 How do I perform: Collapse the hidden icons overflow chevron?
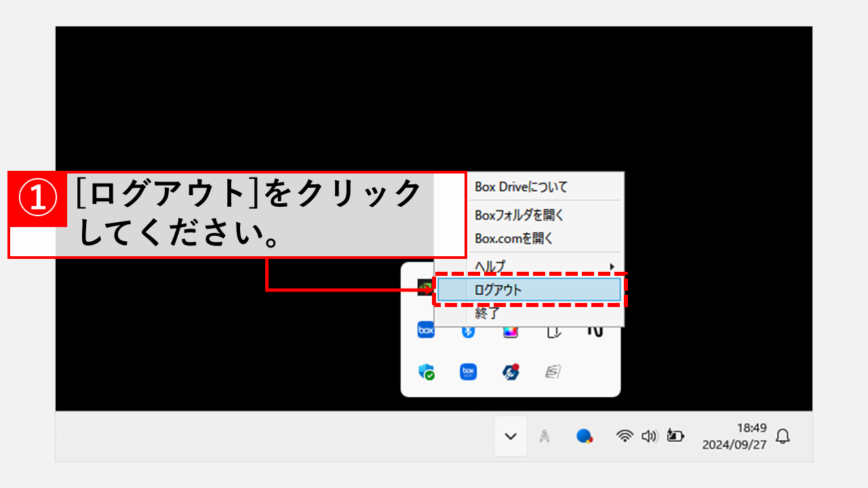[x=510, y=436]
